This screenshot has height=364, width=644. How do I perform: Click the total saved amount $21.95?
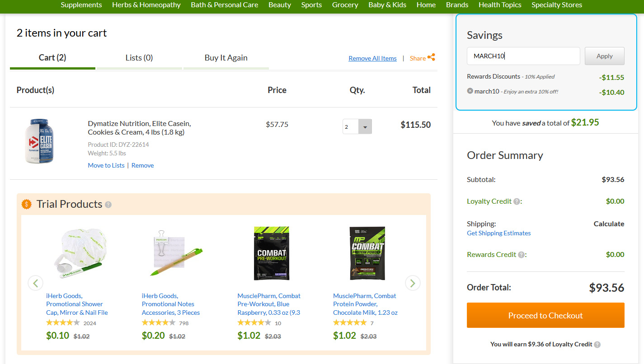pyautogui.click(x=585, y=122)
